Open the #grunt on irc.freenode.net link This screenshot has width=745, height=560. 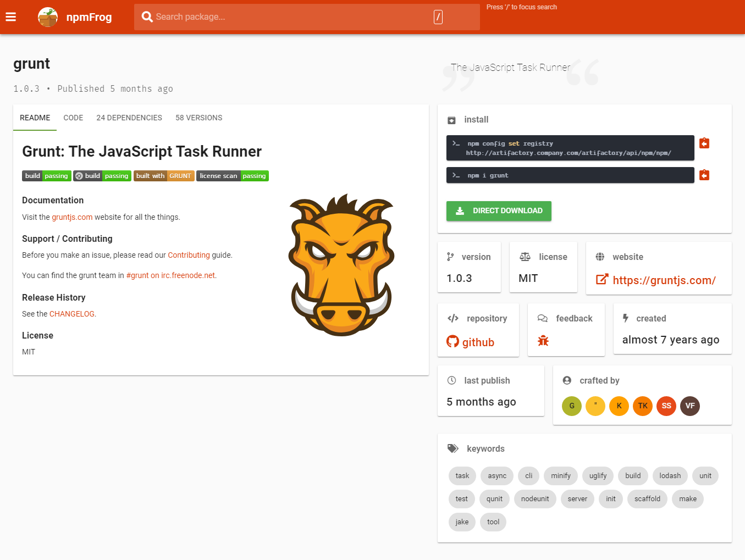coord(171,275)
